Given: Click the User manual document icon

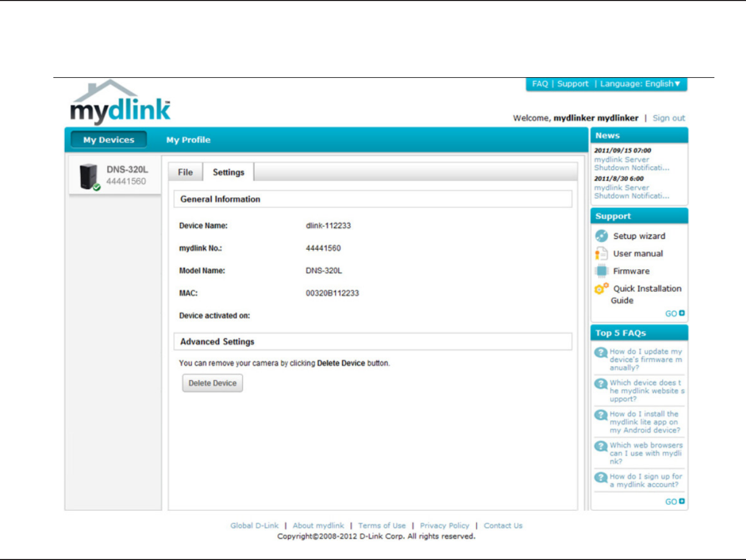Looking at the screenshot, I should point(601,253).
